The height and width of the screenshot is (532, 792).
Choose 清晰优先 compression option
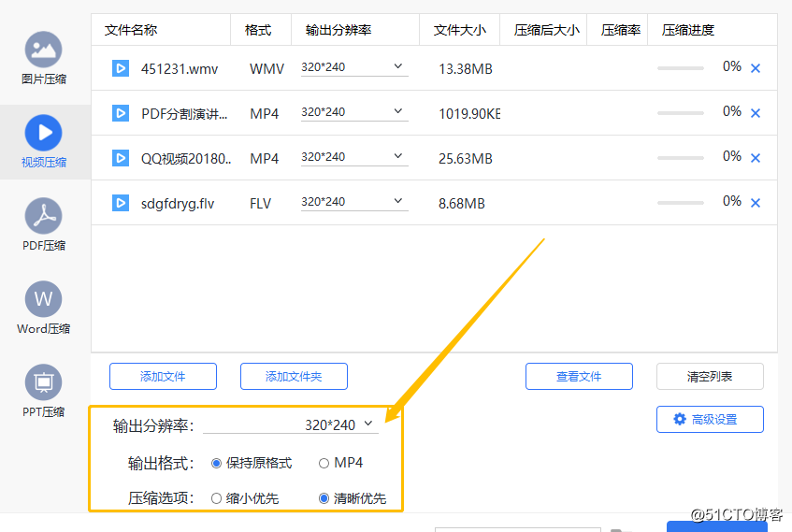coord(324,498)
